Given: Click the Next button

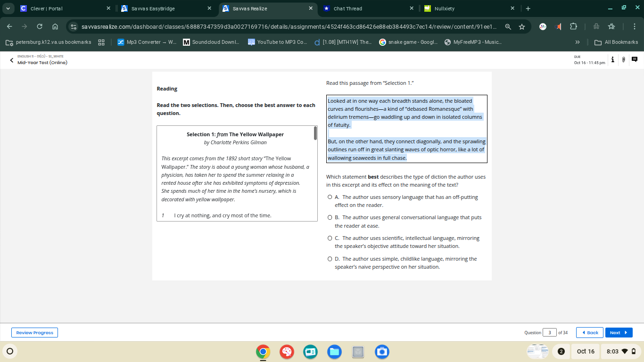Looking at the screenshot, I should (x=619, y=332).
